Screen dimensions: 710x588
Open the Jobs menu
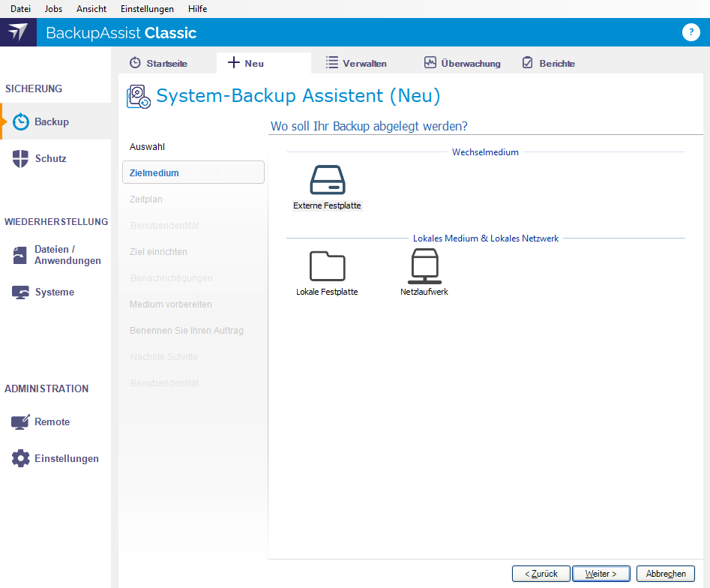click(53, 9)
